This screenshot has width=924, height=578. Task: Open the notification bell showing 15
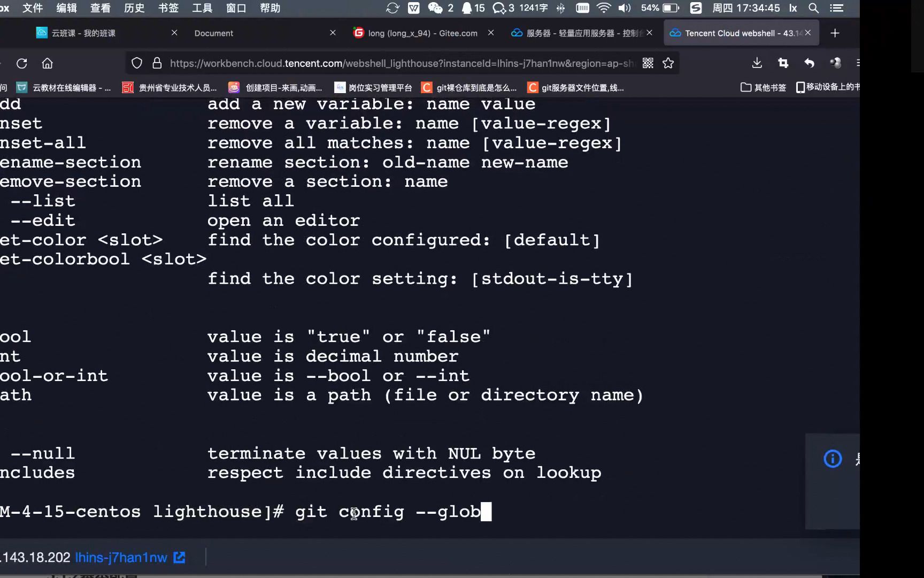(x=473, y=8)
